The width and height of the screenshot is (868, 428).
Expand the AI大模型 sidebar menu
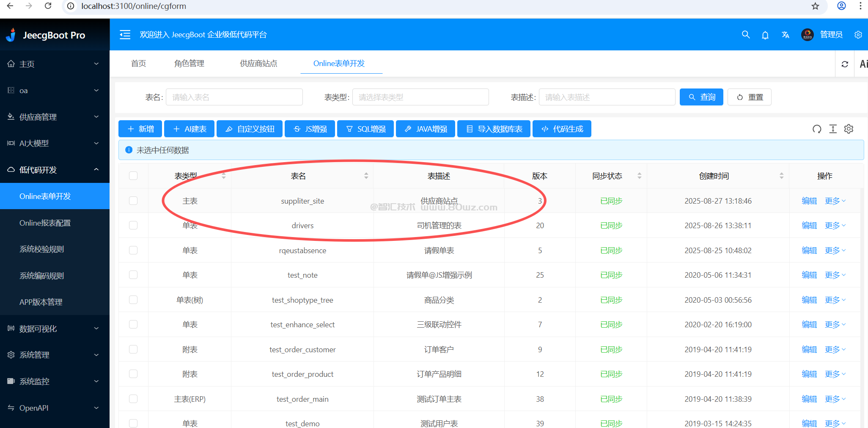[55, 143]
